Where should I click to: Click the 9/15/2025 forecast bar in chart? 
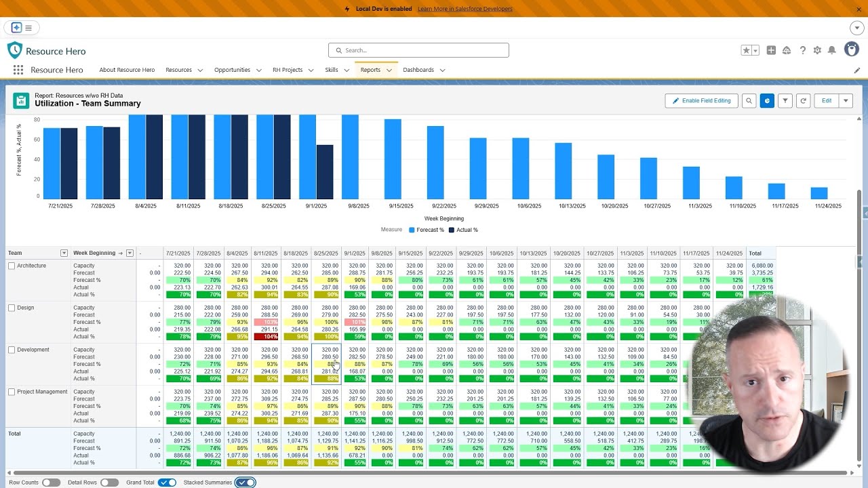coord(393,159)
